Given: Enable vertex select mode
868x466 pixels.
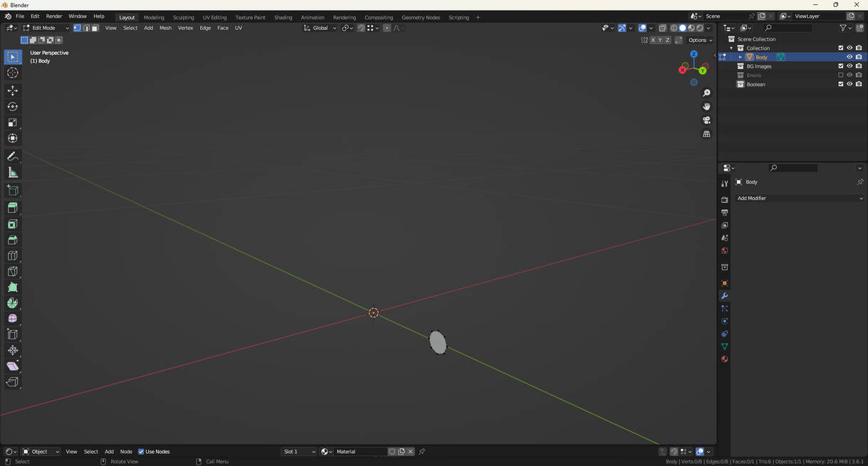Looking at the screenshot, I should [x=77, y=28].
